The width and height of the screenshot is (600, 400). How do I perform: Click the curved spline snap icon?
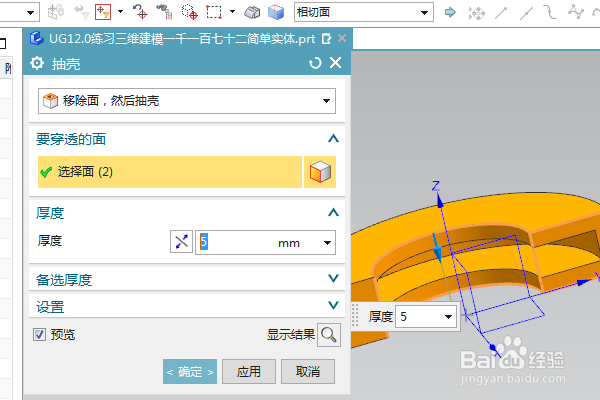[x=550, y=12]
